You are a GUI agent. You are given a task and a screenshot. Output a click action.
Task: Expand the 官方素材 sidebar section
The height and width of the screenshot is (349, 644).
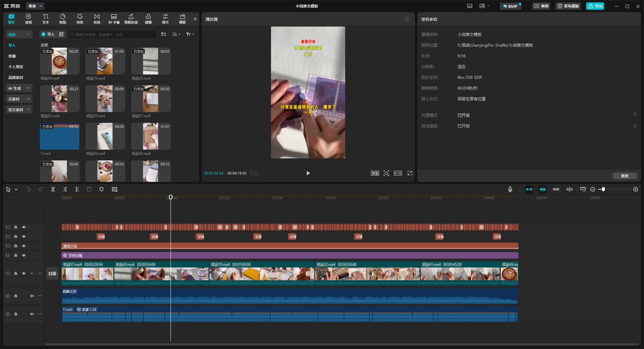coord(19,110)
